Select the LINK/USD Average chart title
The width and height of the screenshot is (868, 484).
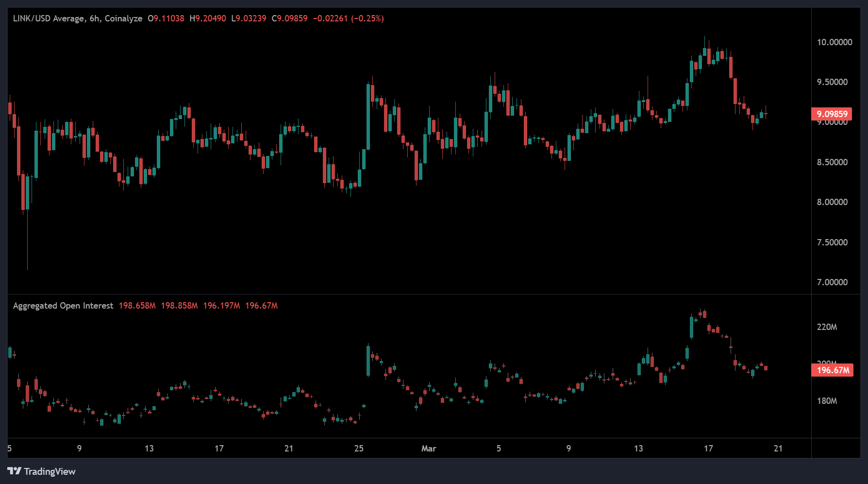tap(77, 18)
